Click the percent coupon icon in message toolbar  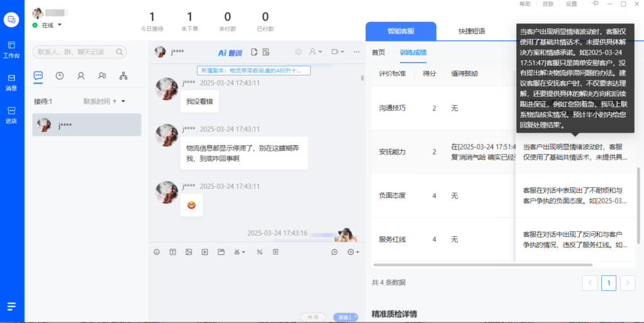point(260,252)
